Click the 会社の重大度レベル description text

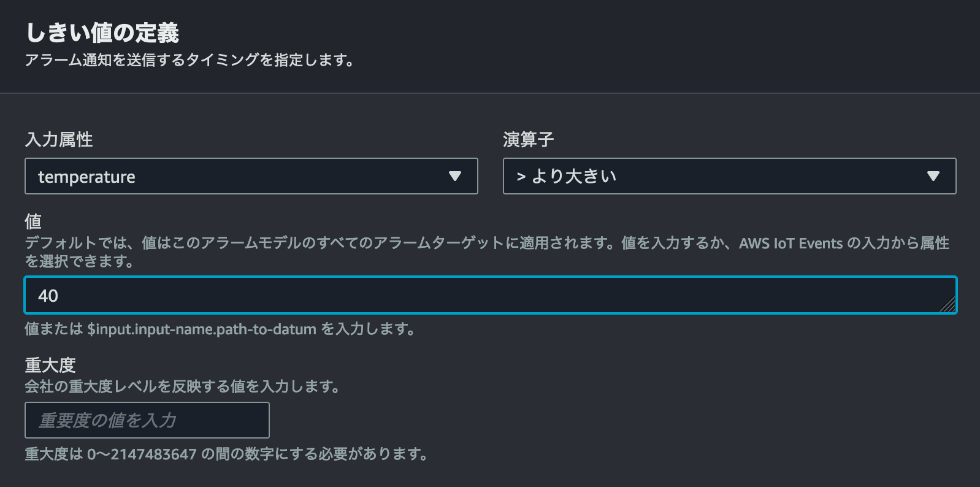[182, 386]
